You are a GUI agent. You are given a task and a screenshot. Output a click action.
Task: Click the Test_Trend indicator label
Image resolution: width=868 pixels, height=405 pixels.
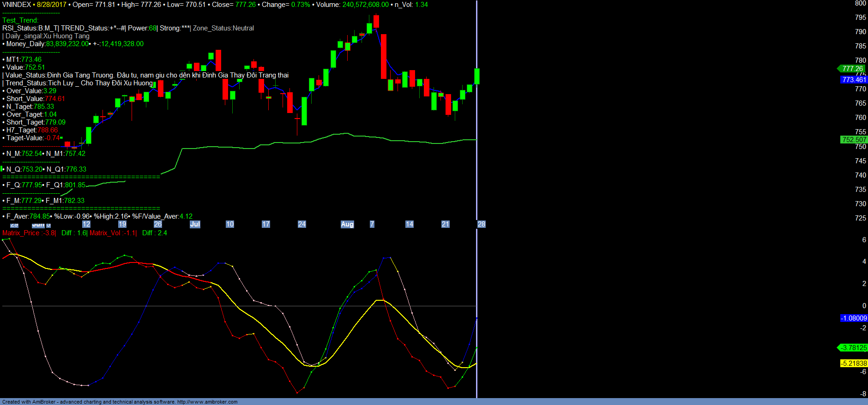click(x=20, y=20)
